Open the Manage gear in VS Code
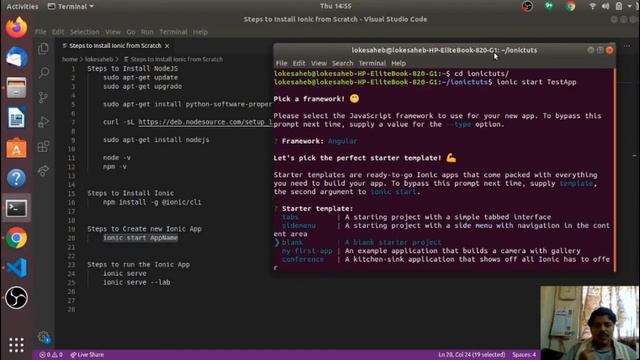This screenshot has width=640, height=360. (43, 337)
